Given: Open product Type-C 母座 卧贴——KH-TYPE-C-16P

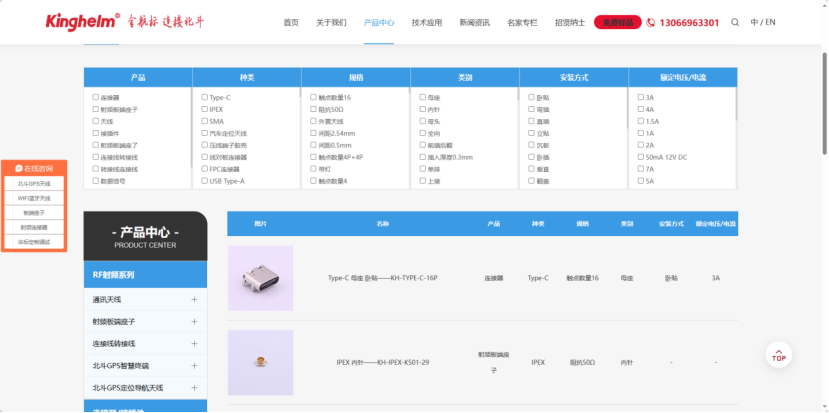Looking at the screenshot, I should 383,278.
